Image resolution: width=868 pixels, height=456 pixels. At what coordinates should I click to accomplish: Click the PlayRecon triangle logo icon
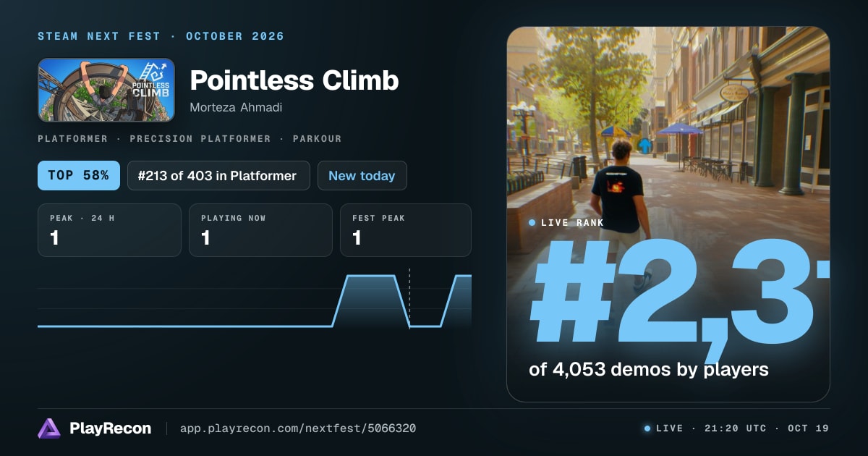[x=49, y=428]
